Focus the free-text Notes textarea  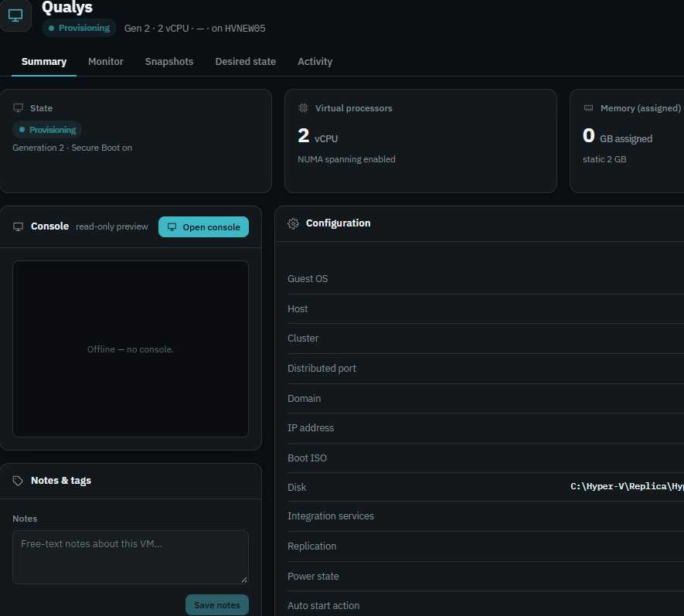click(131, 557)
